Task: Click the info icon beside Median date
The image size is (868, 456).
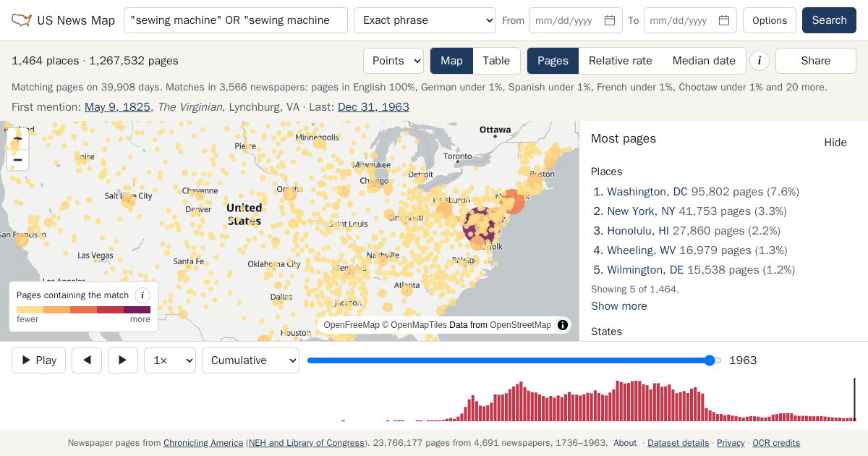Action: tap(759, 61)
